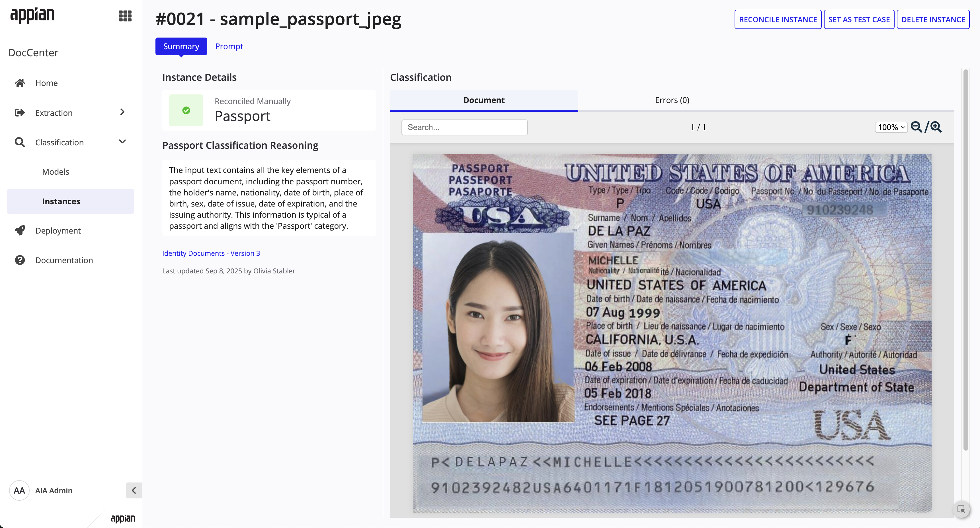Click the green reconciled checkmark icon

(x=186, y=110)
